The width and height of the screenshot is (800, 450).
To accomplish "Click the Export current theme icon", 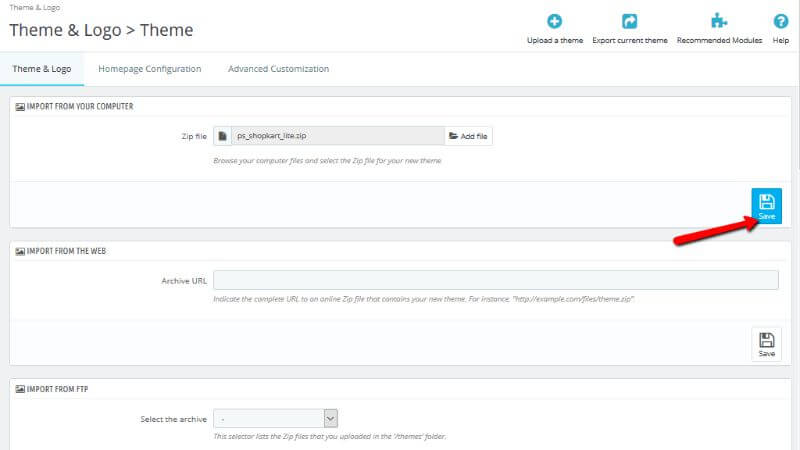I will click(630, 21).
